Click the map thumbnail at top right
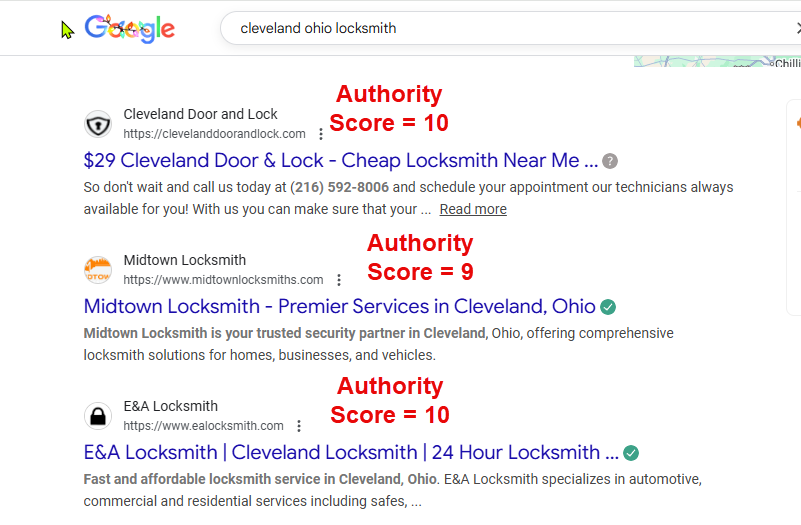Viewport: 801px width, 525px height. click(717, 61)
